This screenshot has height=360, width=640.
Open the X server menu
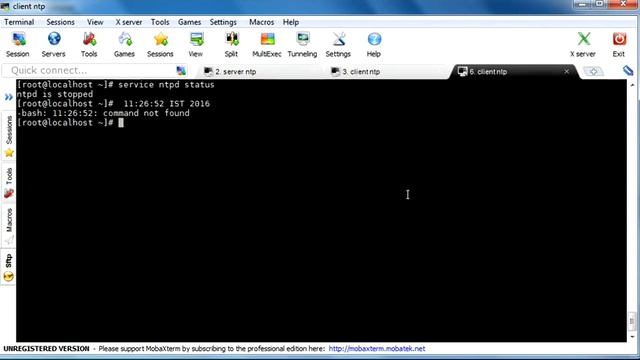tap(129, 22)
